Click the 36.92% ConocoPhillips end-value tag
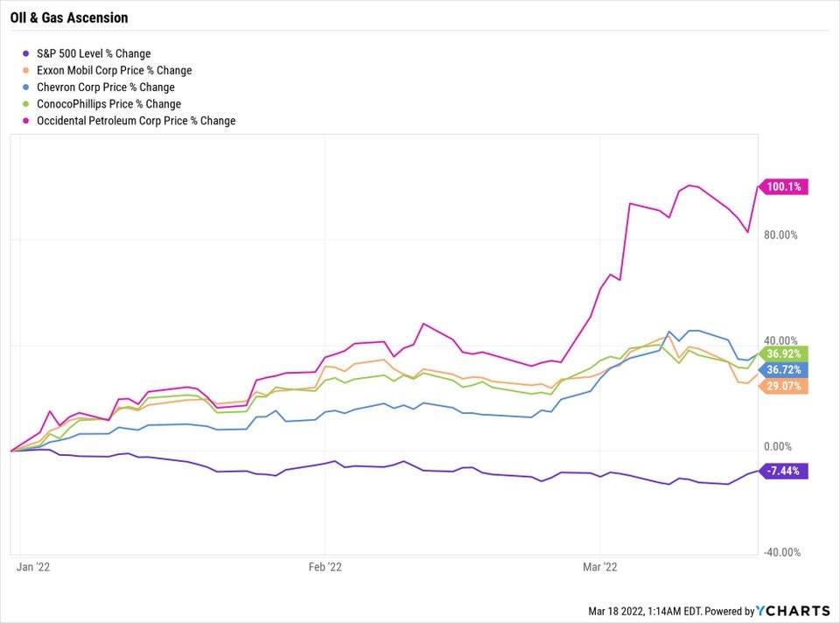This screenshot has height=623, width=840. click(x=784, y=354)
